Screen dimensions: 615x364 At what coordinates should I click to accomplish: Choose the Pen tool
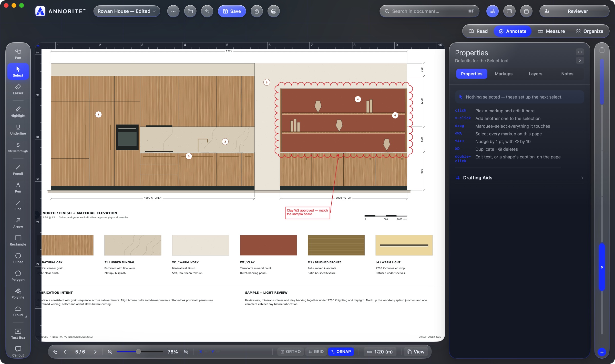click(x=18, y=187)
